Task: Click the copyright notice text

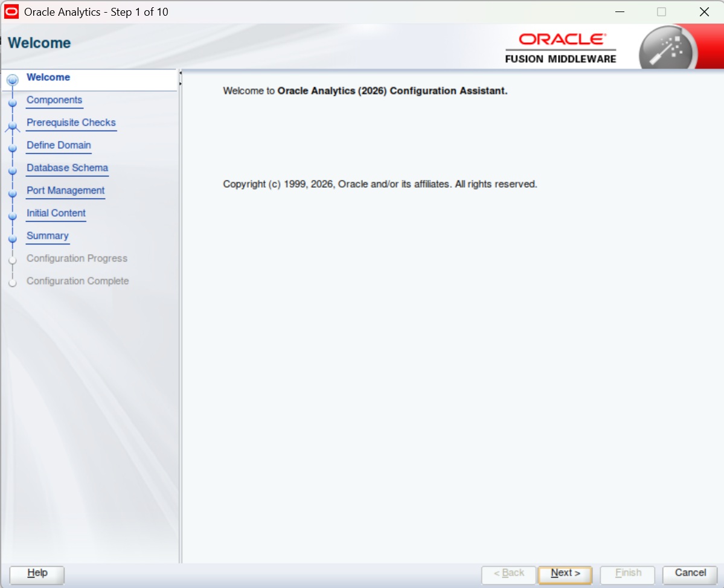Action: tap(380, 184)
